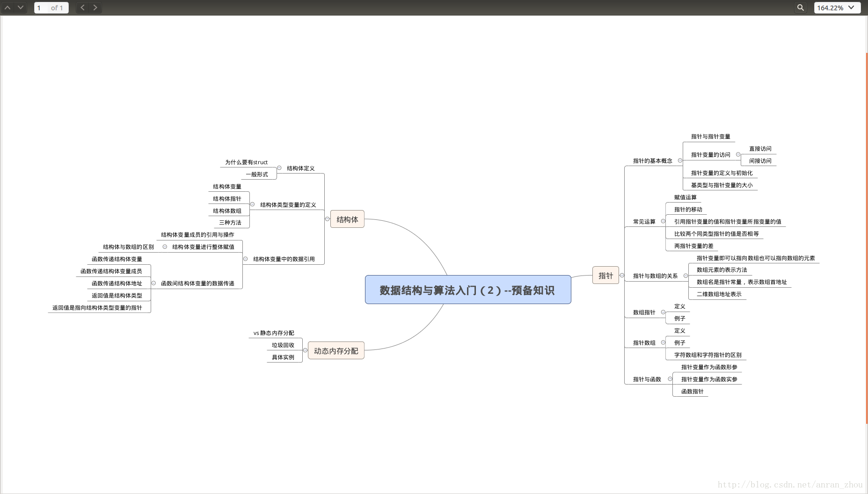Screen dimensions: 868x494
Task: Click the vertical scrollbar on the right
Action: pyautogui.click(x=867, y=239)
